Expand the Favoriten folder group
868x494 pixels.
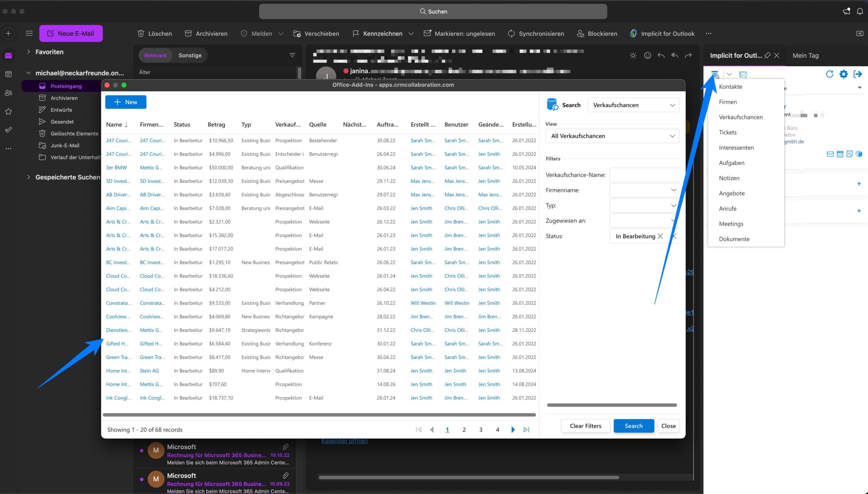[28, 52]
